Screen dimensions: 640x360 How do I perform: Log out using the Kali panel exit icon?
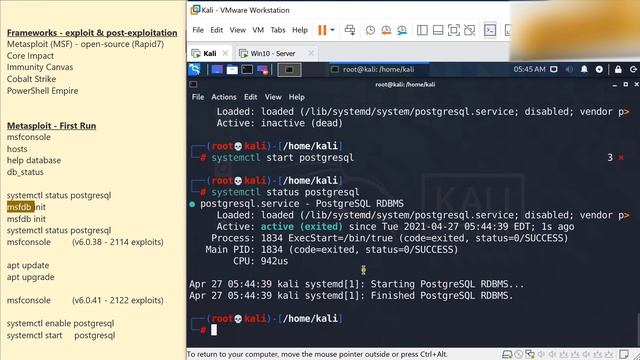(x=633, y=69)
